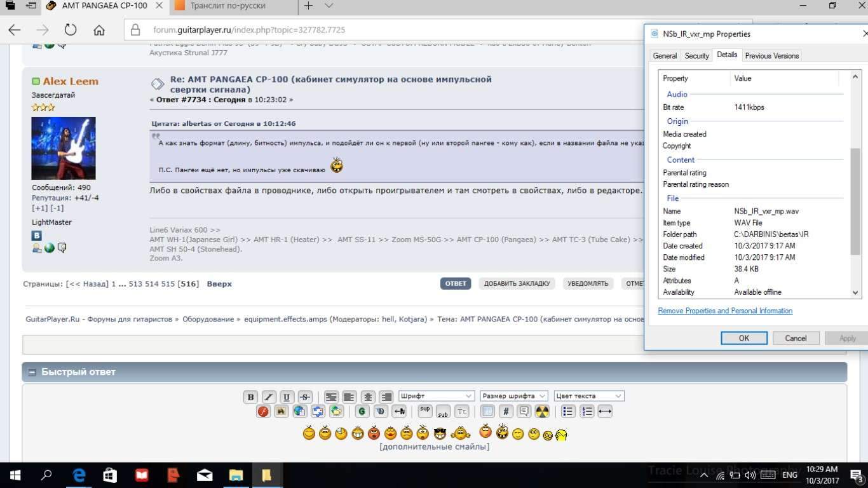Apply underline formatting in quick reply toolbar

click(x=287, y=397)
